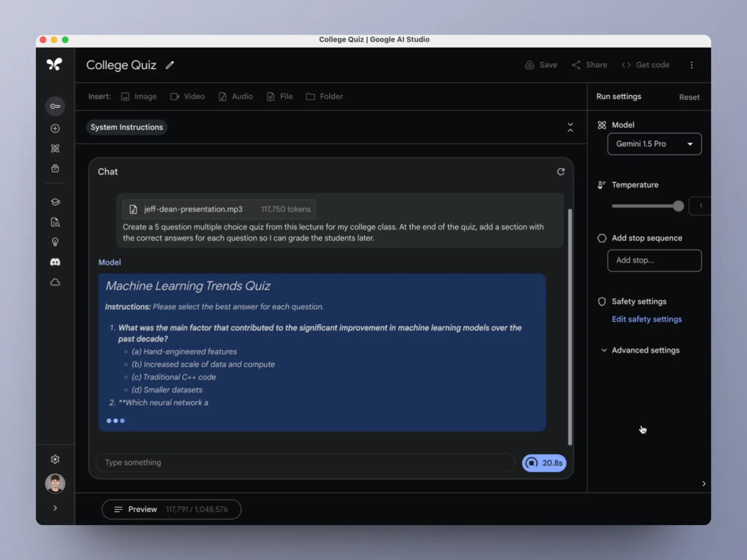Click the cloud icon in sidebar
Image resolution: width=747 pixels, height=560 pixels.
coord(55,282)
